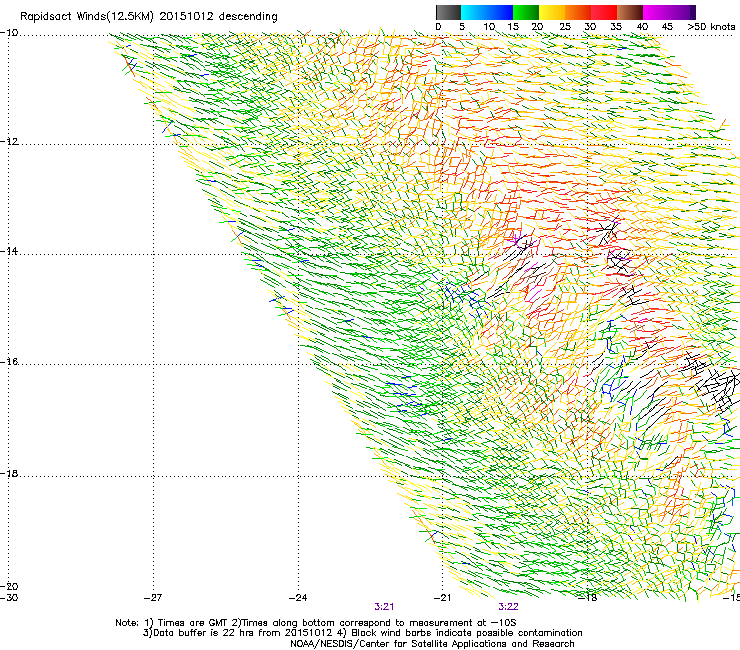740x650 pixels.
Task: Select the '-16' latitude axis label
Action: 9,362
